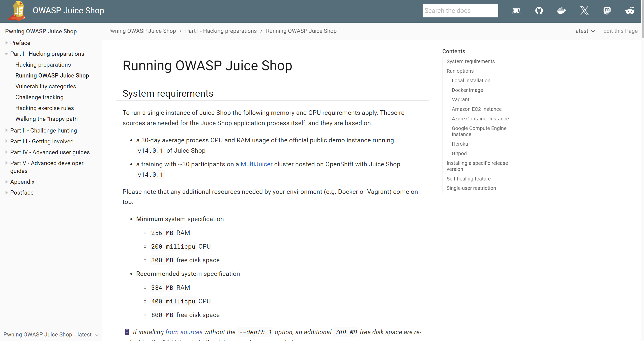
Task: Open Hacking exercise rules sidebar page
Action: click(45, 108)
